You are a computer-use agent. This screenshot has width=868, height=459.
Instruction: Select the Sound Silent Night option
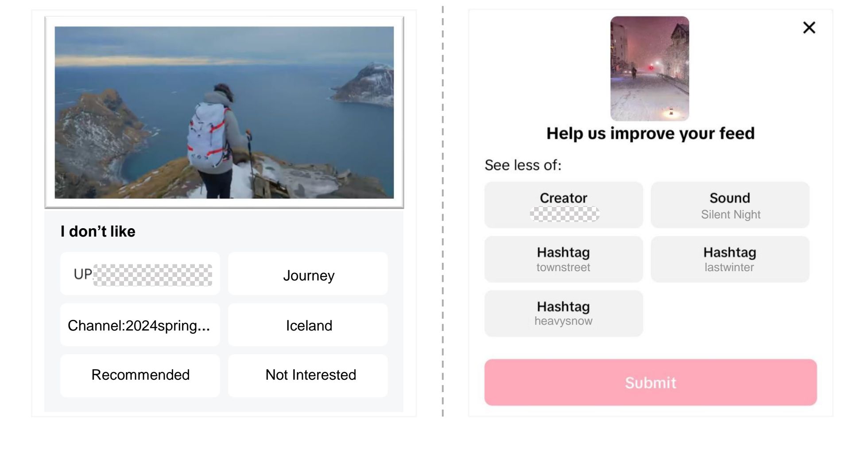point(730,205)
